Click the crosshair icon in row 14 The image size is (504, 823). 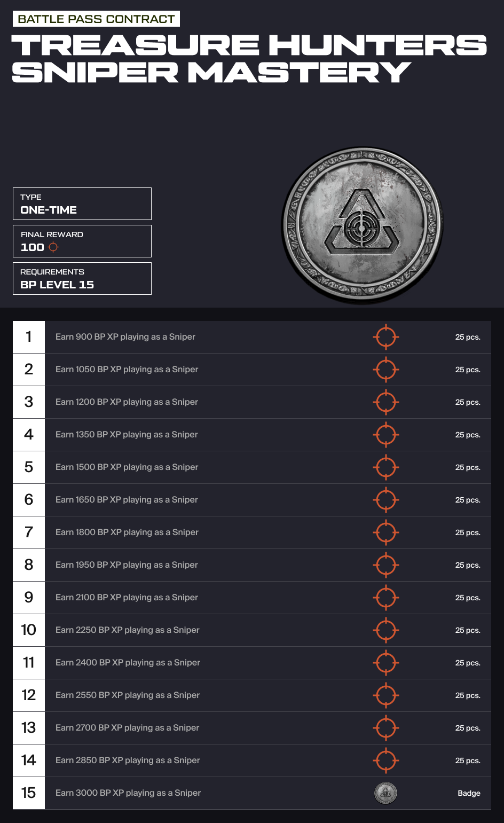pyautogui.click(x=385, y=761)
